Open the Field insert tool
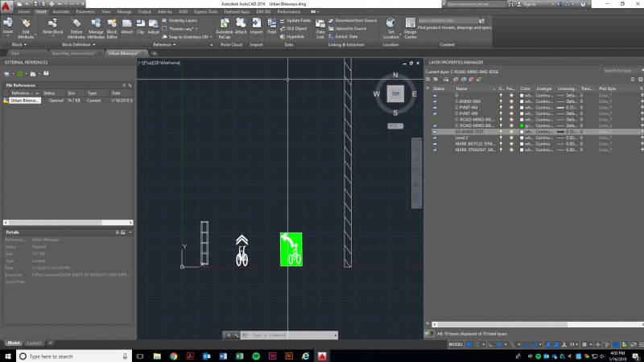Viewport: 644px width, 362px height. click(x=272, y=26)
